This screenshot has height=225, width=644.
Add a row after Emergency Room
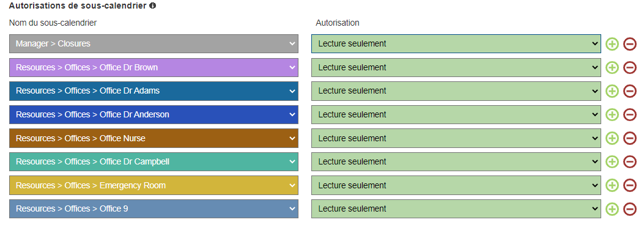click(x=612, y=186)
